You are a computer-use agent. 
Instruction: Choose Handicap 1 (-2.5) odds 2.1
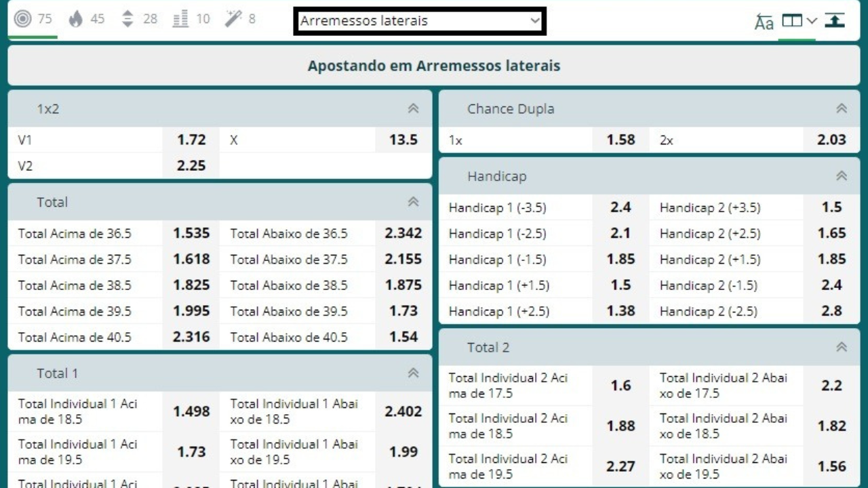[x=620, y=233]
